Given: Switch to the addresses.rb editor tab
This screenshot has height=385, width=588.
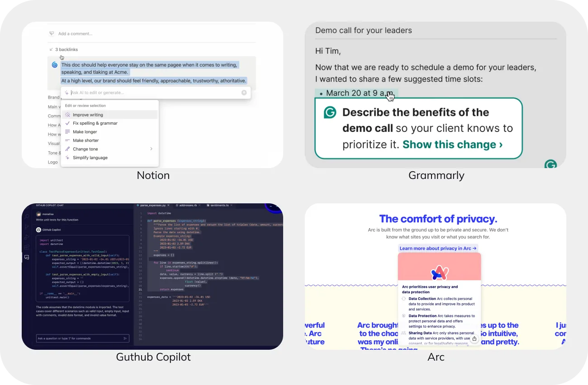Looking at the screenshot, I should pyautogui.click(x=189, y=206).
